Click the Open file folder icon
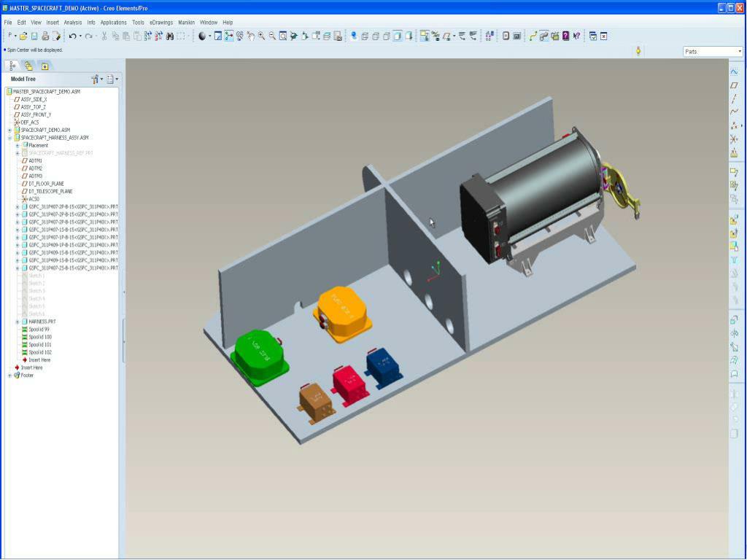Viewport: 747px width, 560px height. tap(24, 36)
